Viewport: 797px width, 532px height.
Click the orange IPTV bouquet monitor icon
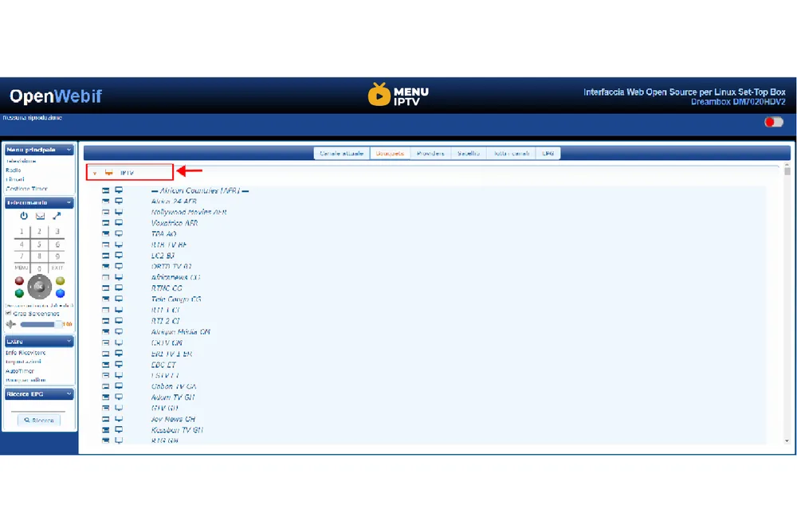pyautogui.click(x=108, y=173)
